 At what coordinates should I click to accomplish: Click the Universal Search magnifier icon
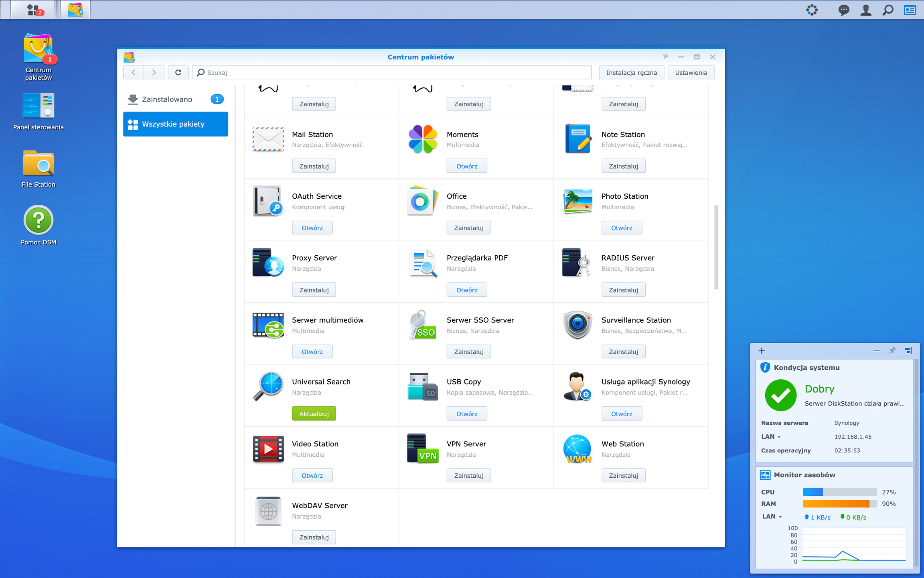[x=268, y=387]
